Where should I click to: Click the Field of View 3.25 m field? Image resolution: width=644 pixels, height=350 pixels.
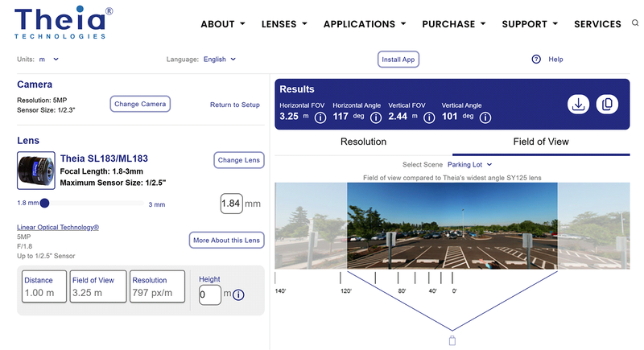click(98, 286)
